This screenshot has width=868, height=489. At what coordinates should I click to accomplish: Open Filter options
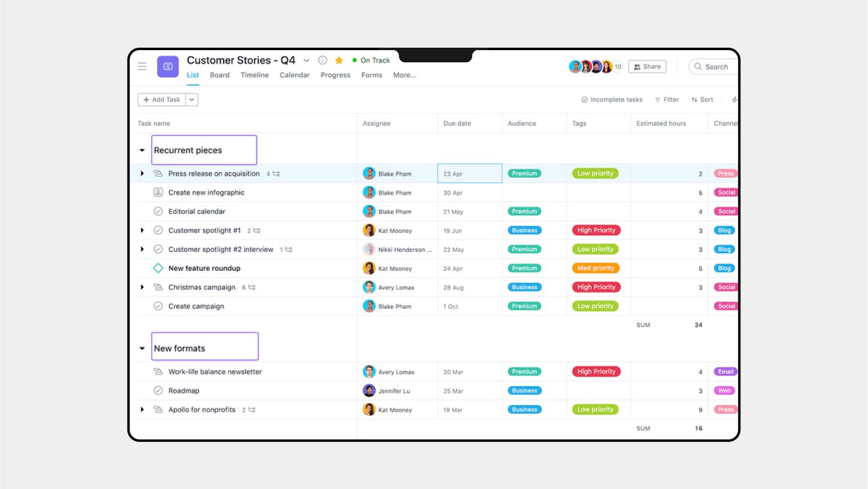point(666,99)
